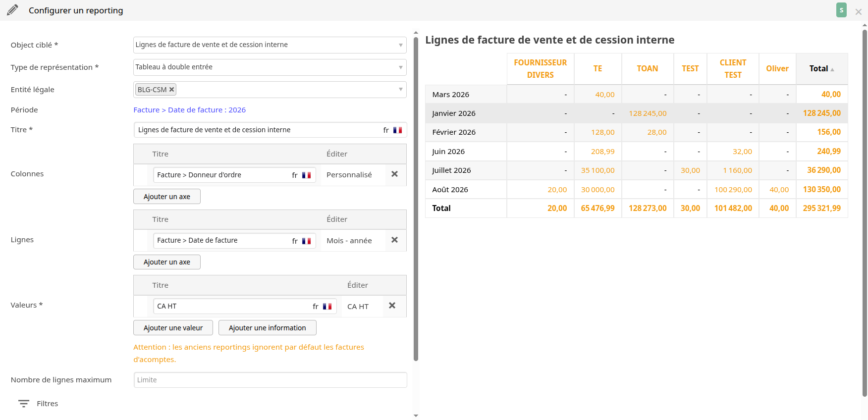Remove the BLG-CSM entity tag
Viewport: 868px width, 420px height.
point(171,90)
